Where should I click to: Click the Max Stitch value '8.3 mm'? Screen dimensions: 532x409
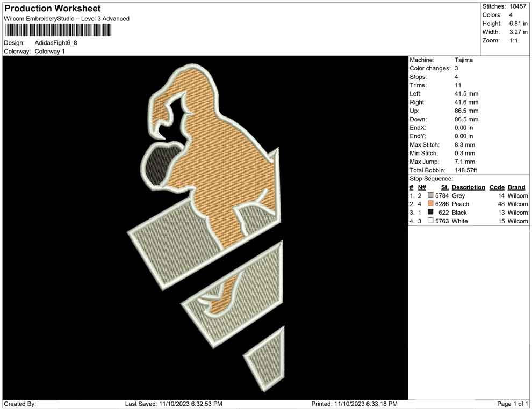point(465,145)
